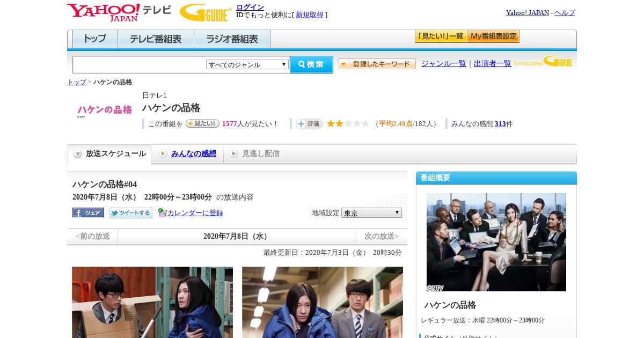Open the ログイン link
644x338 pixels.
tap(250, 7)
